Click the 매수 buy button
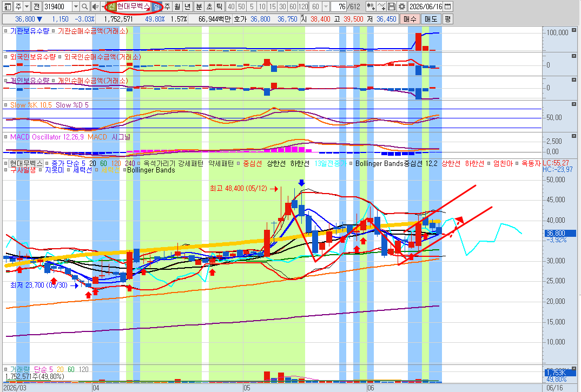581x392 pixels. (x=410, y=19)
